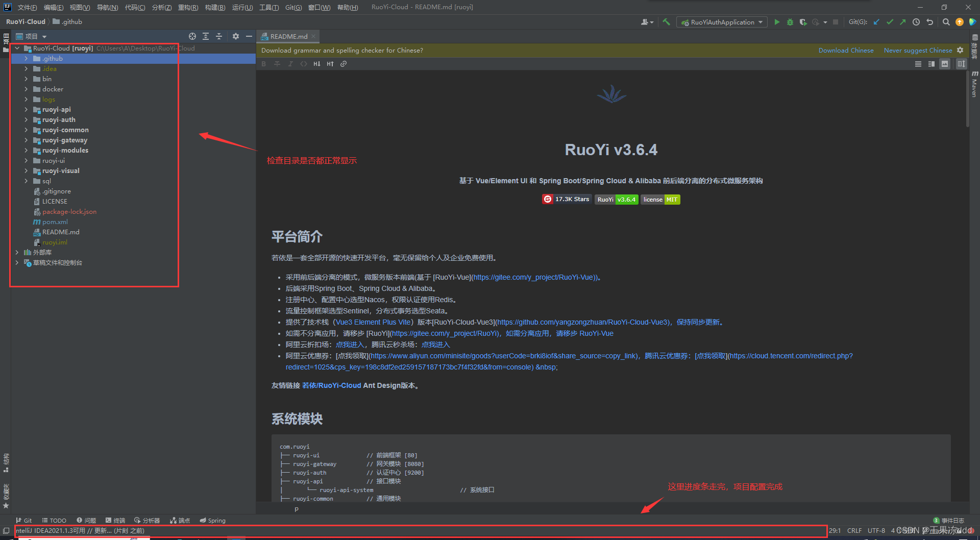This screenshot has width=980, height=540.
Task: Close the README.md tab
Action: [313, 36]
